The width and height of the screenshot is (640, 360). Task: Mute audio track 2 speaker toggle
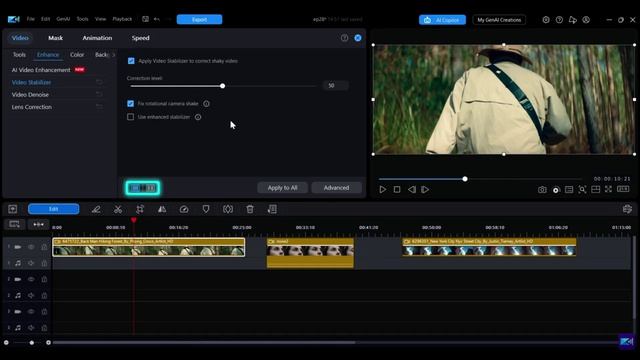[31, 296]
